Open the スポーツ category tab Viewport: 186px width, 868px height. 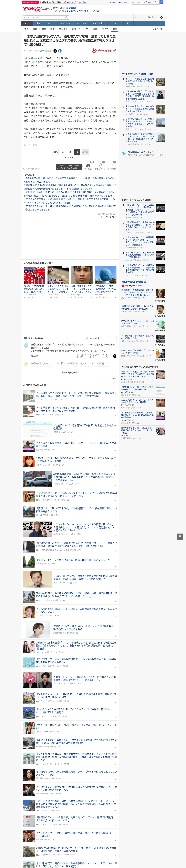(76, 29)
